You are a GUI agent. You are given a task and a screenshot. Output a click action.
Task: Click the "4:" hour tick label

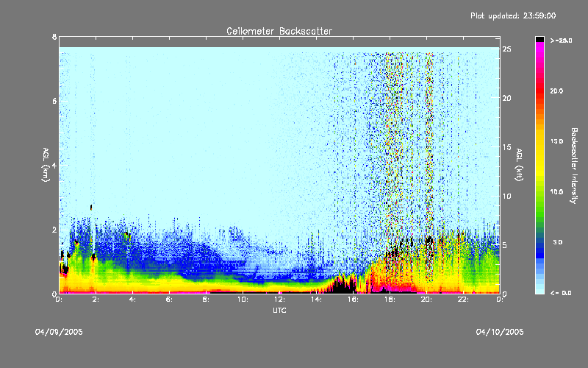coord(133,300)
